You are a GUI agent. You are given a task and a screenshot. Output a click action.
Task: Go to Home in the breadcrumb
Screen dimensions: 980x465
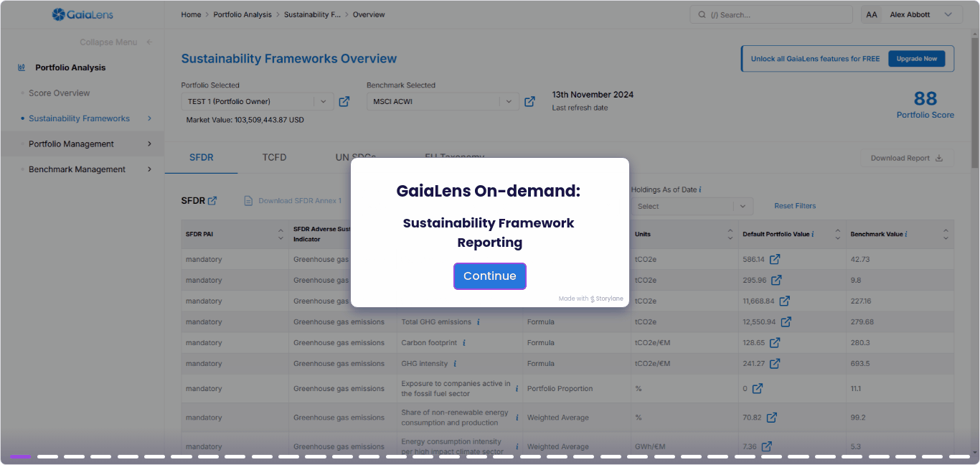tap(191, 14)
